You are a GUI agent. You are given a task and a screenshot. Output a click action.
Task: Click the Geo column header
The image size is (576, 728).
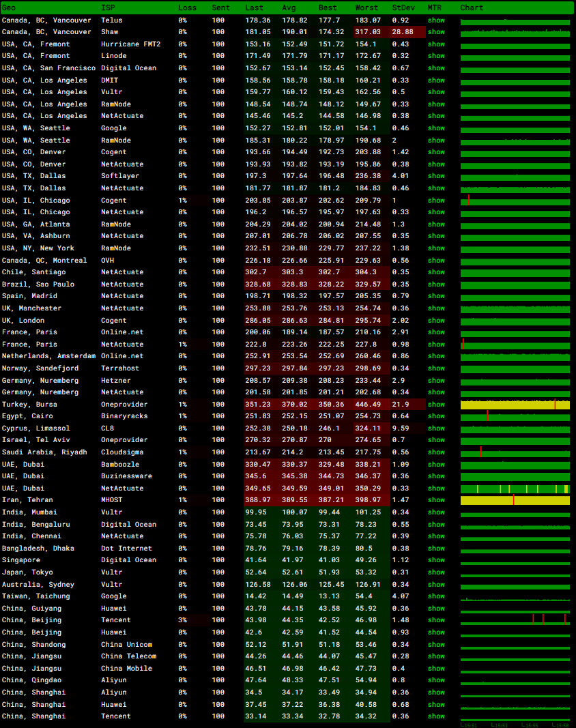tap(9, 8)
